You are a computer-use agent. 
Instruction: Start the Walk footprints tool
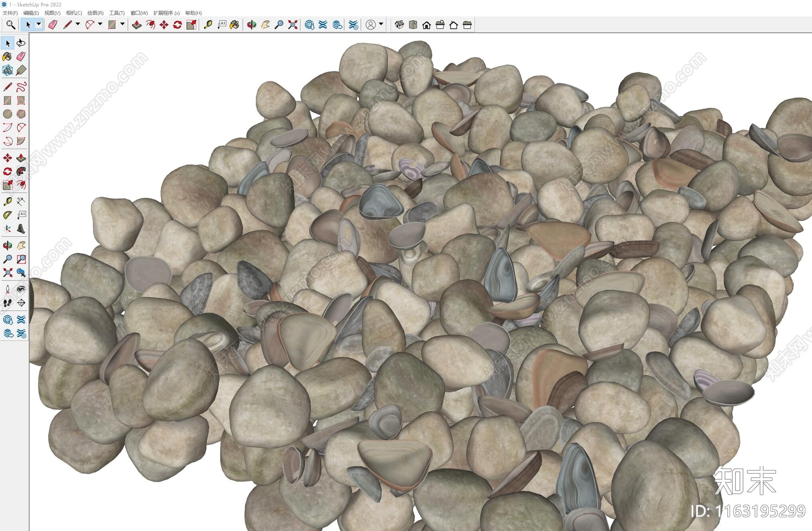(8, 303)
